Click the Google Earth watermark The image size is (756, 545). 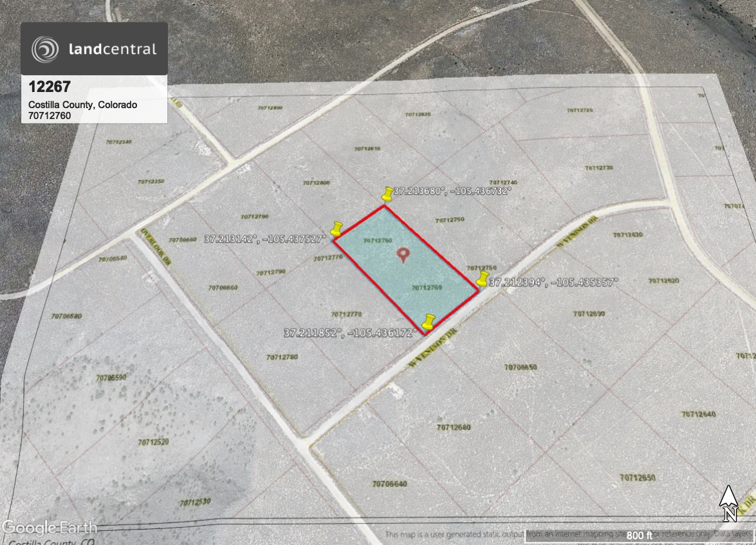tap(49, 528)
